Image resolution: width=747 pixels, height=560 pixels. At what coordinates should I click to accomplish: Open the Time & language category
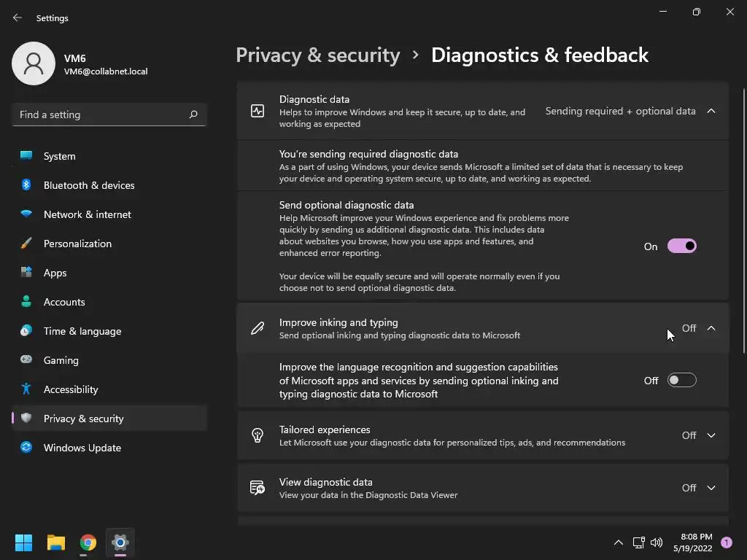click(82, 331)
